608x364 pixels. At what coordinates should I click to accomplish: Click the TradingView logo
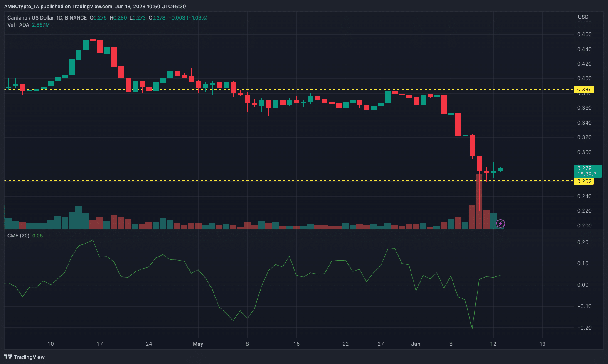coord(25,357)
